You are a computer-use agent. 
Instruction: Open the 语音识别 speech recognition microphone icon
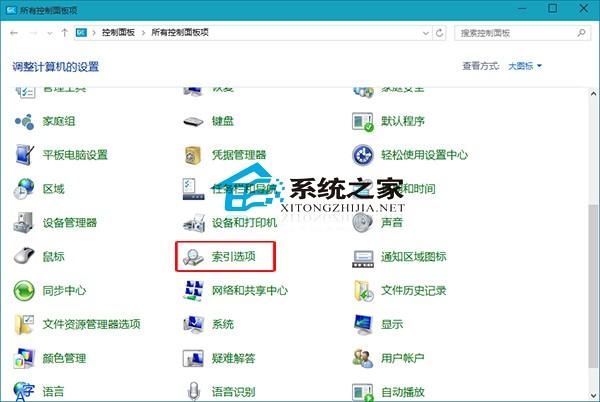tap(194, 391)
